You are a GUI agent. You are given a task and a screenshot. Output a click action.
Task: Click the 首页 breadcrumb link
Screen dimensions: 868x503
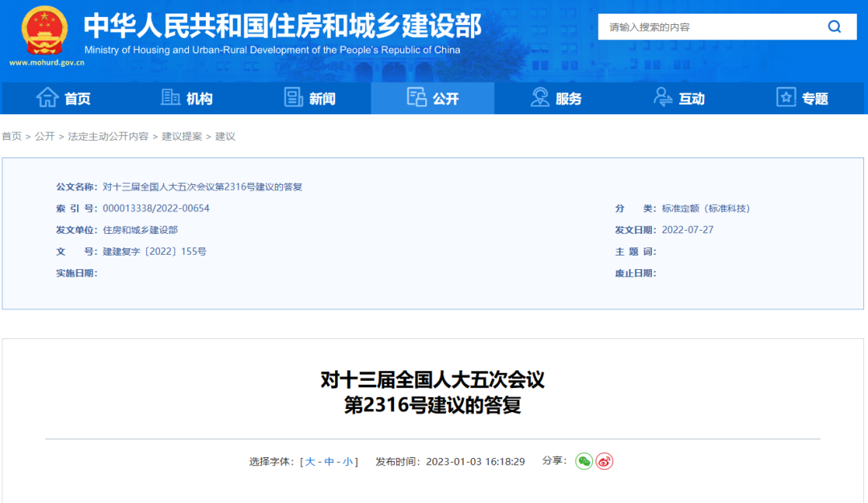[x=13, y=137]
